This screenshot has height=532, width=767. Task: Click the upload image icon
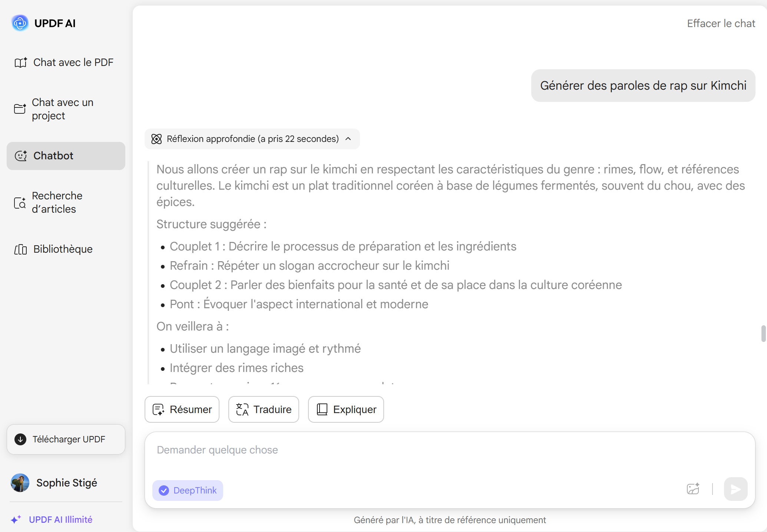(693, 489)
